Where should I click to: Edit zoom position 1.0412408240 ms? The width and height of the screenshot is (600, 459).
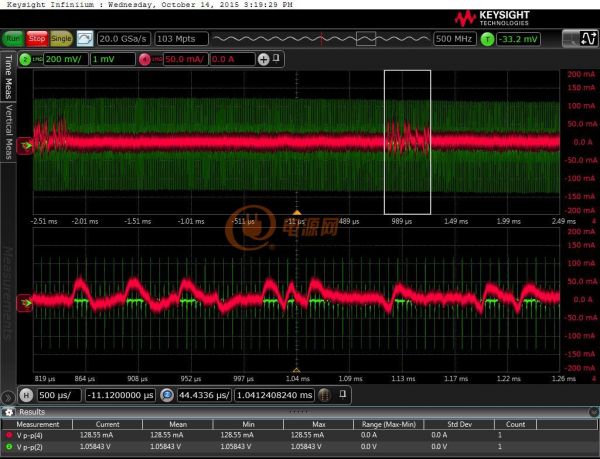(x=274, y=395)
